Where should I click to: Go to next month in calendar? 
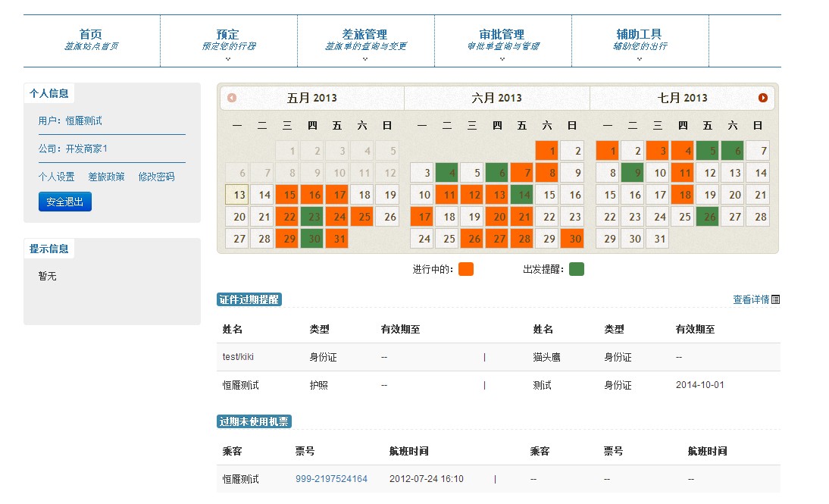(763, 98)
